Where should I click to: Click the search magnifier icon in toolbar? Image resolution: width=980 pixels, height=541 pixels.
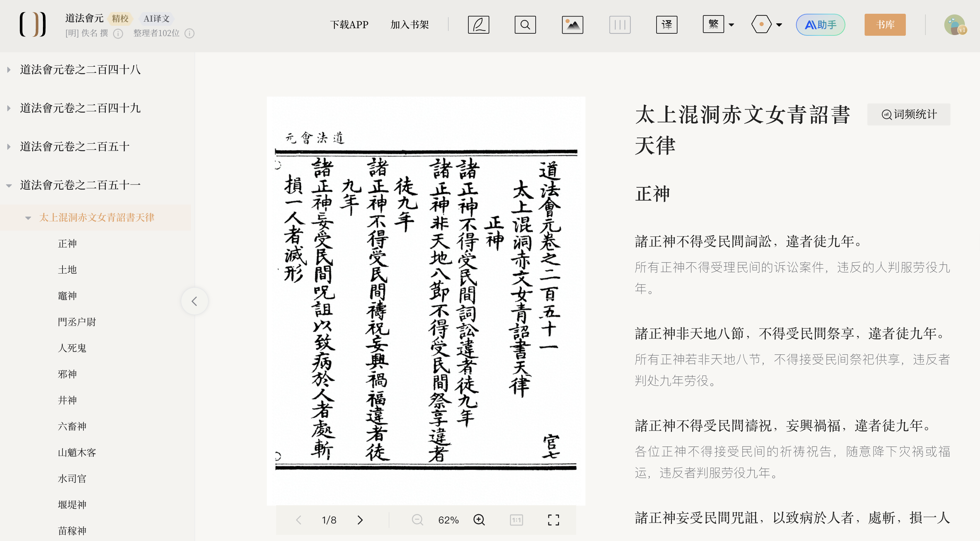[x=525, y=25]
